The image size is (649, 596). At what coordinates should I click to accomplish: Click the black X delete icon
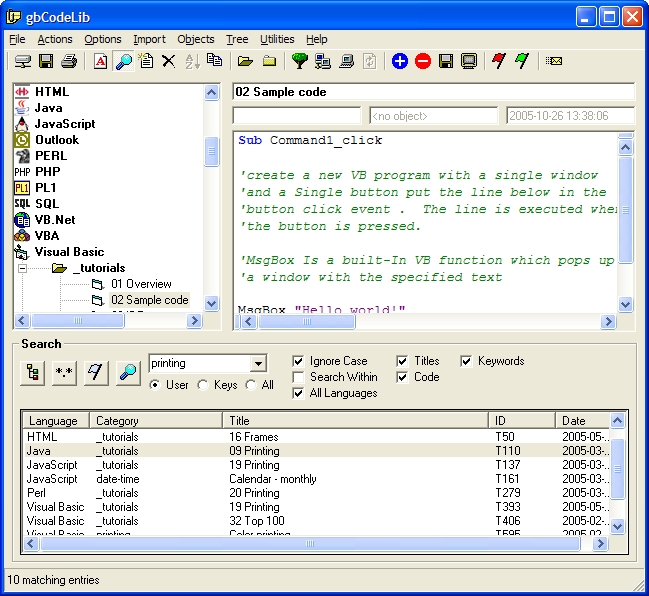168,62
